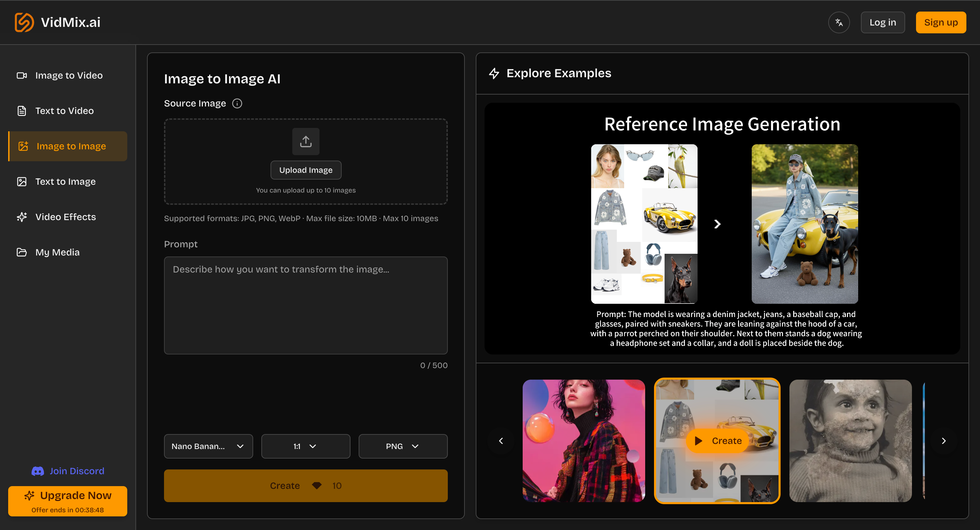
Task: Click the Sign up button
Action: coord(941,22)
